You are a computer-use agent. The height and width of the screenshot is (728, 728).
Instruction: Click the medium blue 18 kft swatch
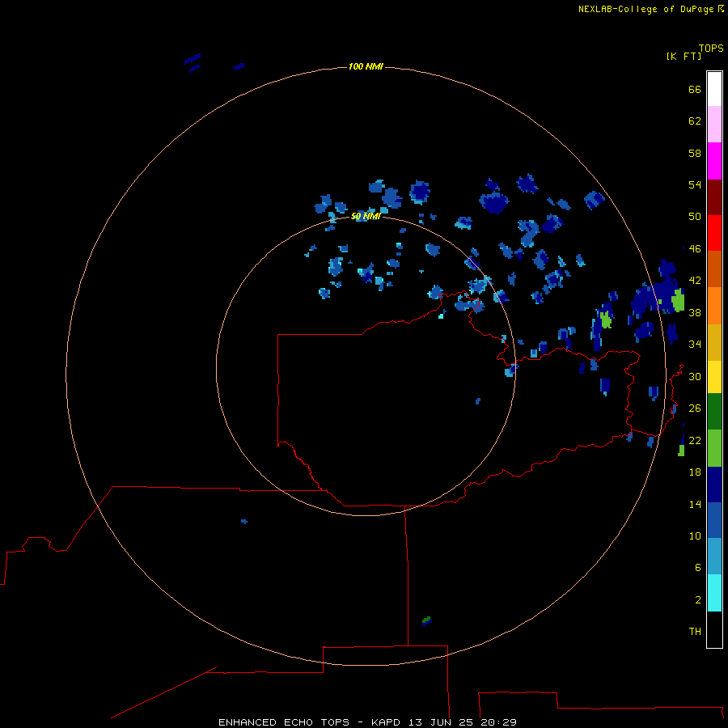click(x=714, y=520)
